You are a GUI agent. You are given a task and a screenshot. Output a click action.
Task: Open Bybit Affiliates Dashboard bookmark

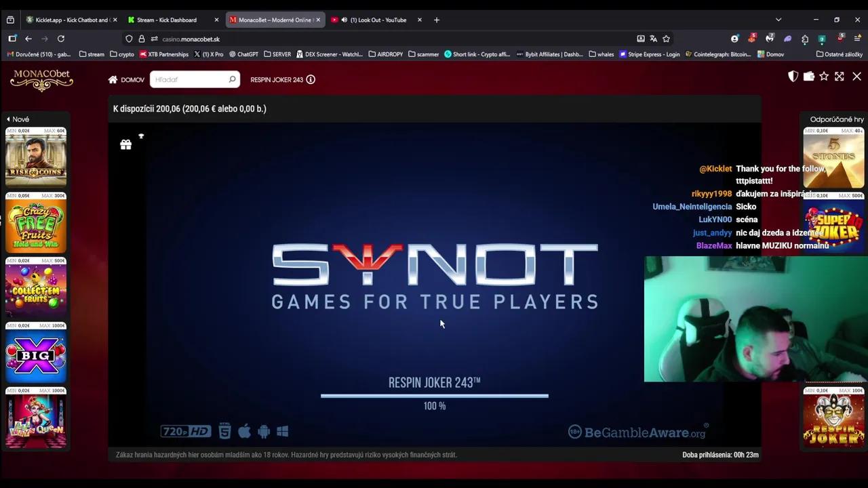click(x=549, y=54)
